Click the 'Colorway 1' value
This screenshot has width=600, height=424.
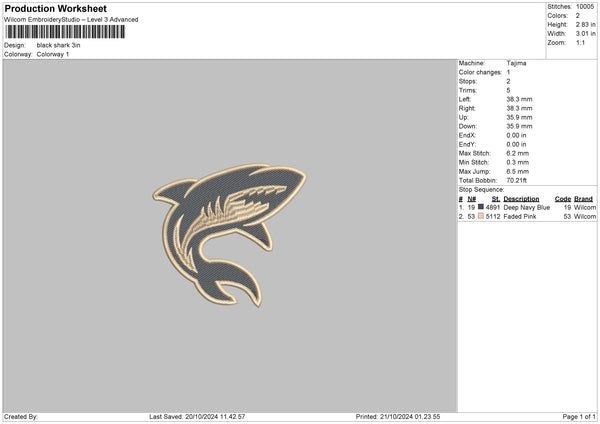pos(53,54)
